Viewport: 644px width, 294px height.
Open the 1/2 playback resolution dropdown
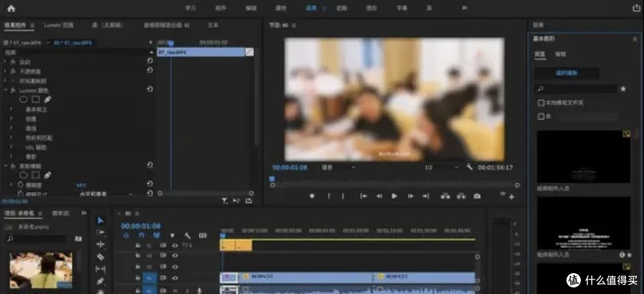(x=441, y=167)
